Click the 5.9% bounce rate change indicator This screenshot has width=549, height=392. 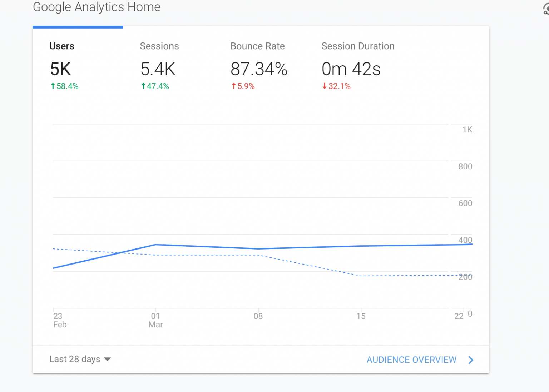pyautogui.click(x=243, y=86)
